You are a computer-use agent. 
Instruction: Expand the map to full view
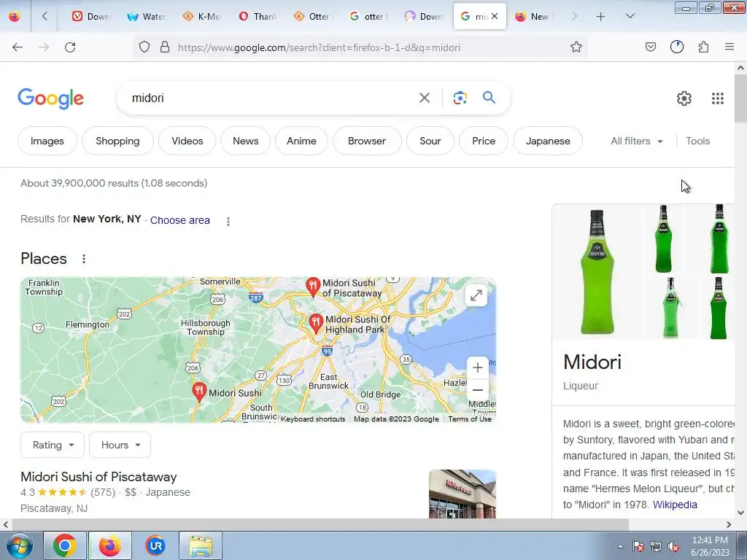coord(476,296)
